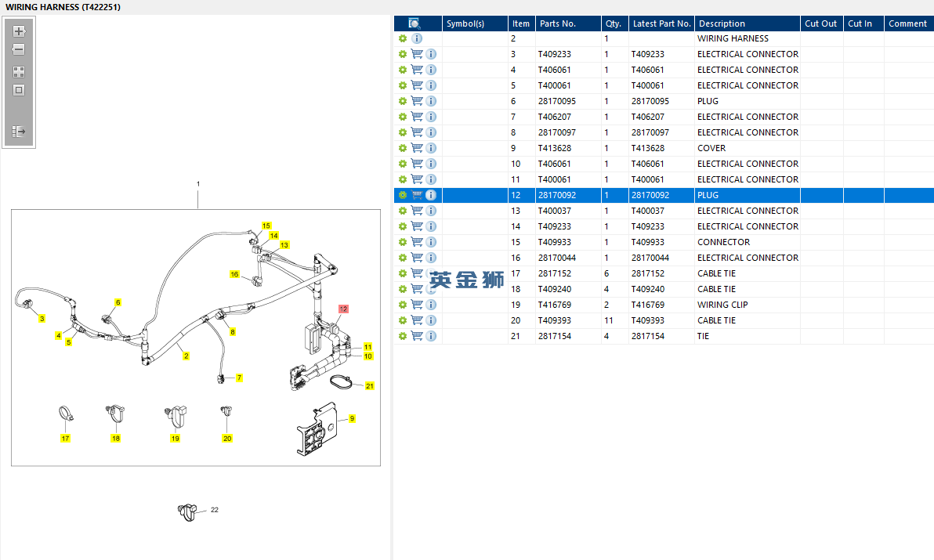Open info for item 4 T406061
This screenshot has height=560, width=934.
[431, 70]
